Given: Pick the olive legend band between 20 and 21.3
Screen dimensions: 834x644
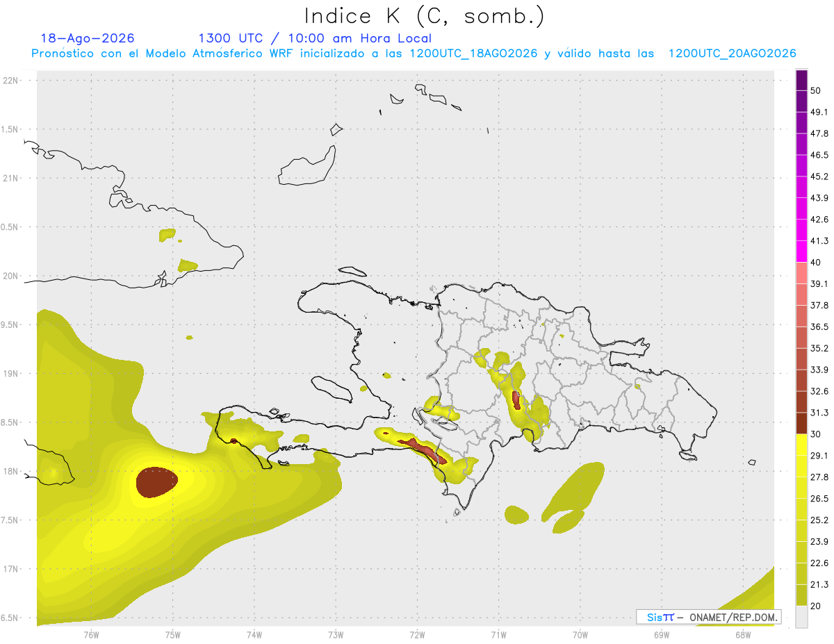Looking at the screenshot, I should (801, 595).
